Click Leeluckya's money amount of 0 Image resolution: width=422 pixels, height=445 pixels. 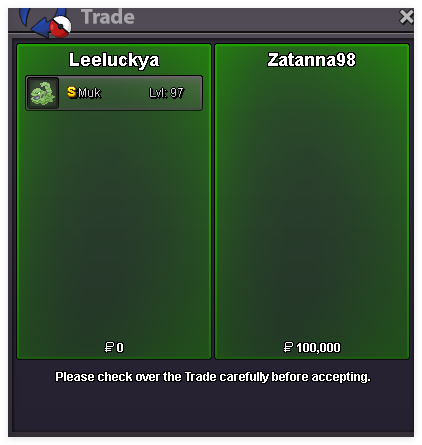point(120,348)
